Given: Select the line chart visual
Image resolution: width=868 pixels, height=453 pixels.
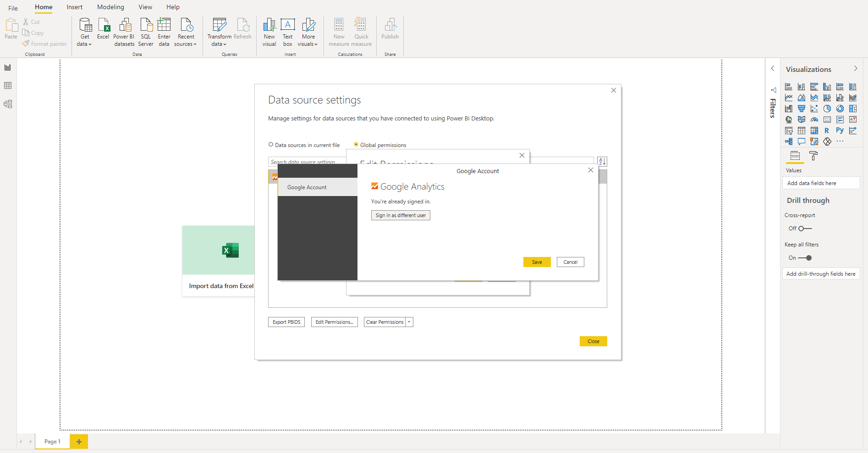Looking at the screenshot, I should [789, 98].
